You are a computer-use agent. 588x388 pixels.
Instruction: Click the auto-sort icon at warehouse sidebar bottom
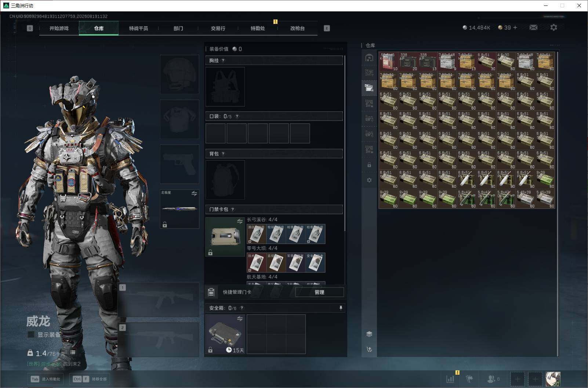tap(369, 349)
